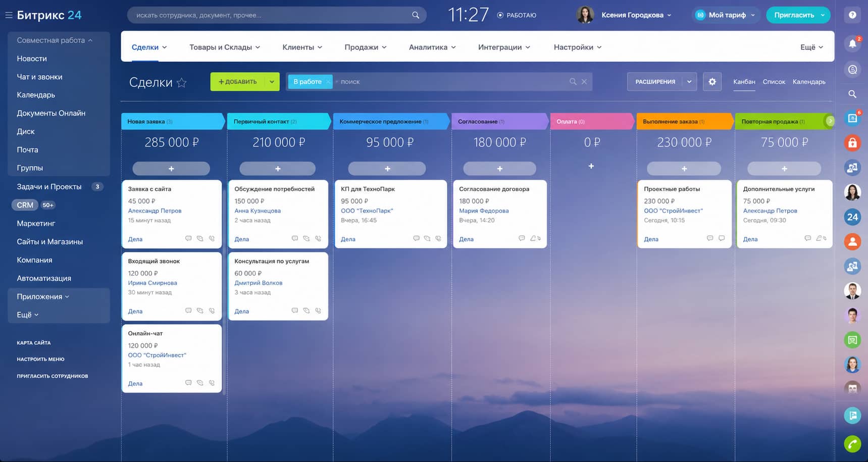Open ООО "ТехноПарк" client link
This screenshot has height=462, width=868.
pos(367,211)
